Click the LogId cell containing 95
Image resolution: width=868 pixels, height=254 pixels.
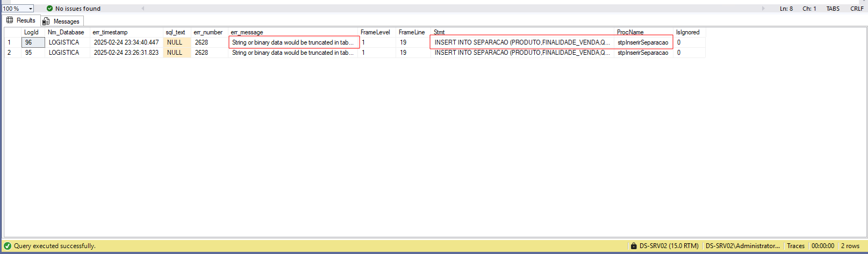tap(28, 53)
